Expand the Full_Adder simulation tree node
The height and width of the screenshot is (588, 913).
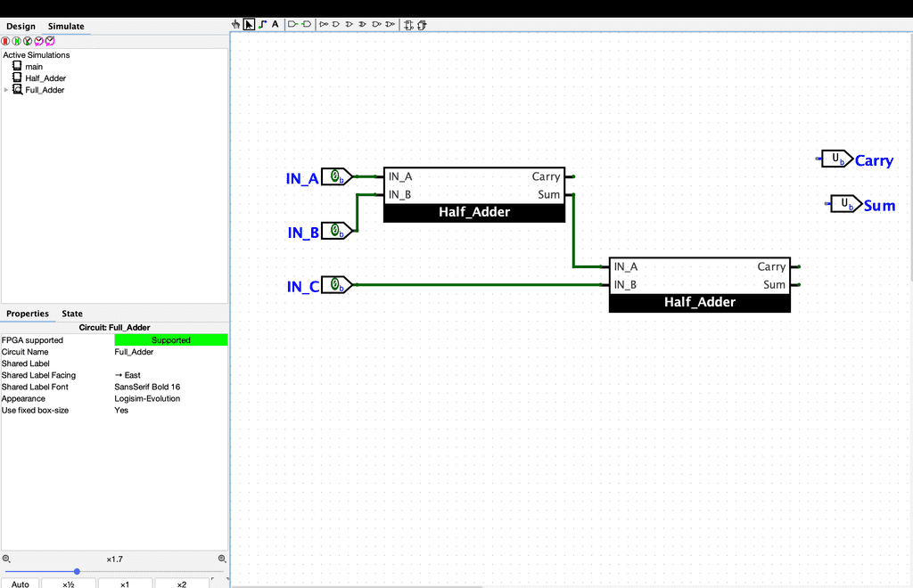tap(6, 90)
